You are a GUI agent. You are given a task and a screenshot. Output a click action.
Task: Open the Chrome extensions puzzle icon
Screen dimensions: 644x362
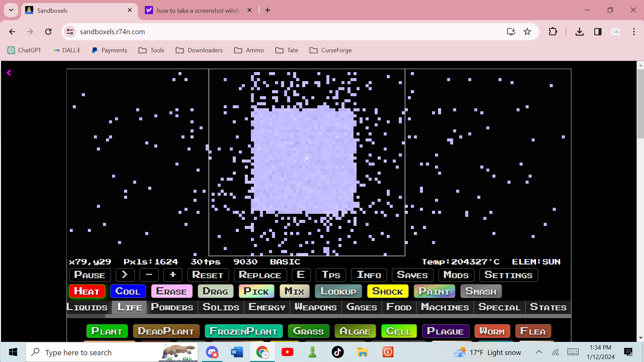click(x=552, y=32)
